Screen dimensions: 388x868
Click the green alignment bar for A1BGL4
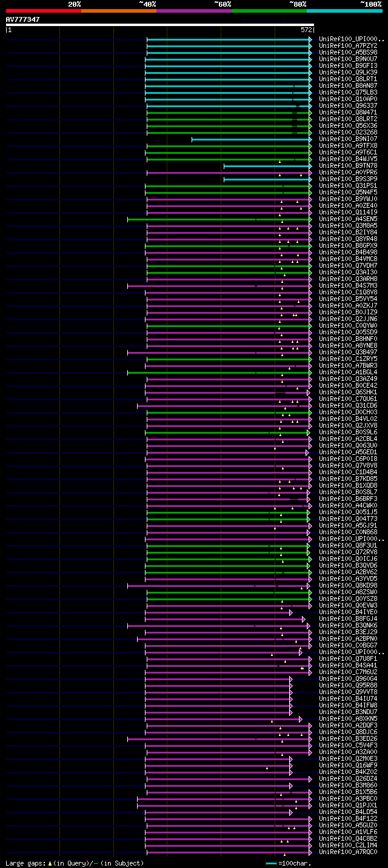[x=219, y=373]
